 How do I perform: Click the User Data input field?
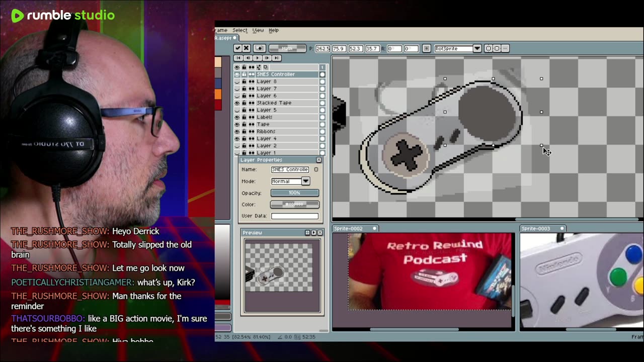click(x=295, y=216)
